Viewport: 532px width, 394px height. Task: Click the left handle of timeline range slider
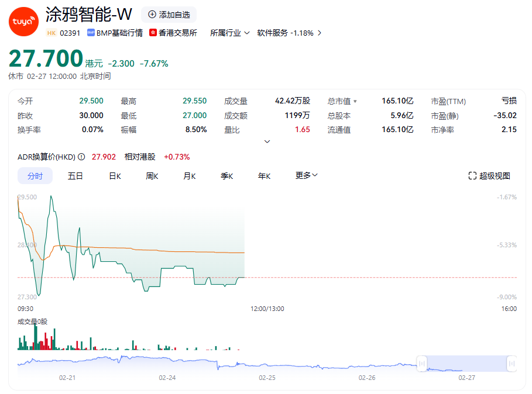pyautogui.click(x=422, y=364)
